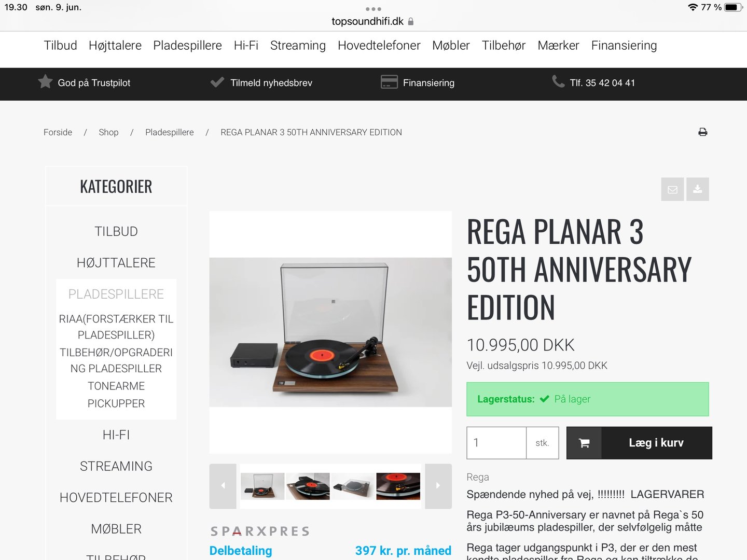747x560 pixels.
Task: Tap the three dots above address bar
Action: pyautogui.click(x=374, y=9)
